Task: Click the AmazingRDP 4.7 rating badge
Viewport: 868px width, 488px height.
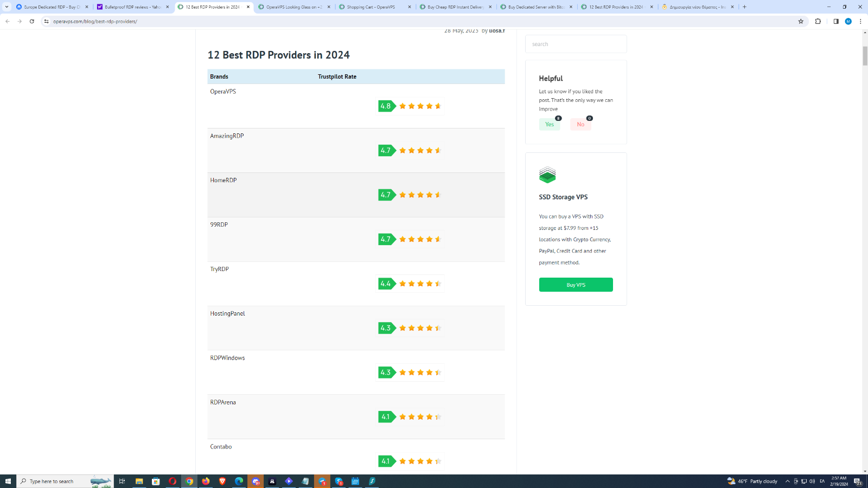Action: pyautogui.click(x=387, y=150)
